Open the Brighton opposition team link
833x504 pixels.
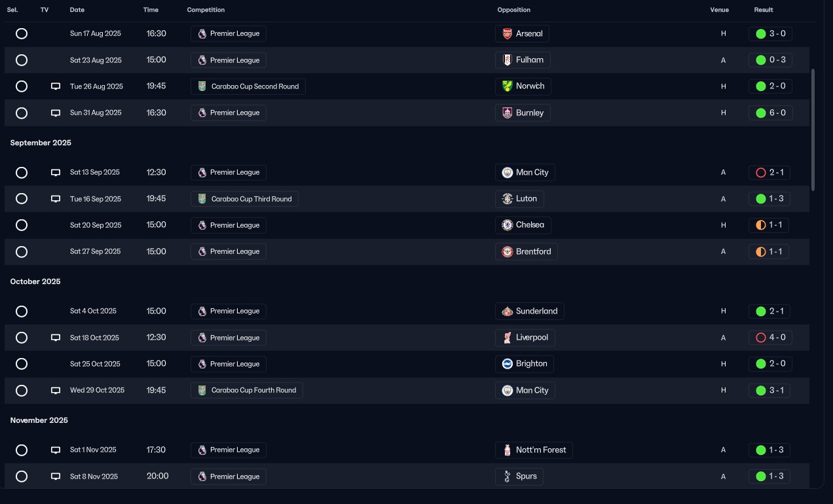pos(531,364)
